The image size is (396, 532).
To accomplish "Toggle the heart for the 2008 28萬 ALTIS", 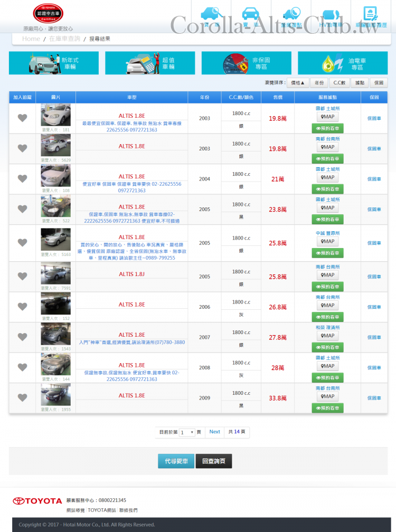I will [x=22, y=367].
